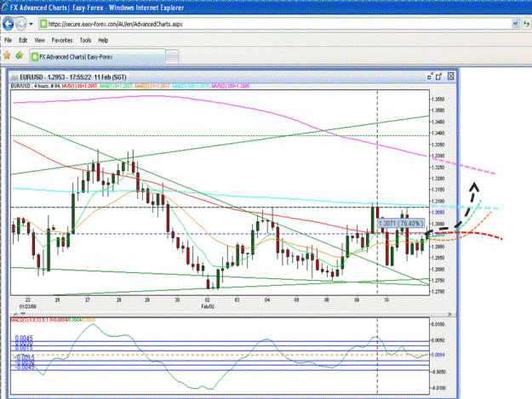Click the Internet Explorer logo in title bar
The height and width of the screenshot is (399, 532).
(5, 8)
